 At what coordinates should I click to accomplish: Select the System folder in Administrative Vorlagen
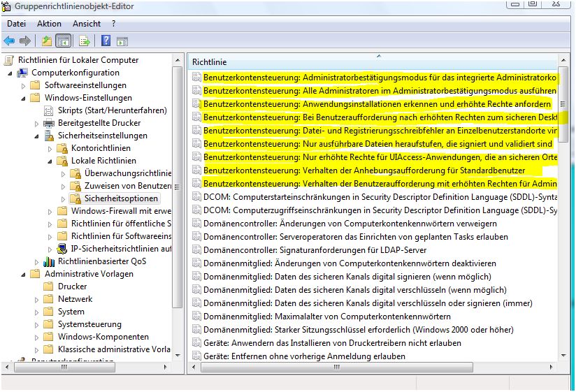71,312
